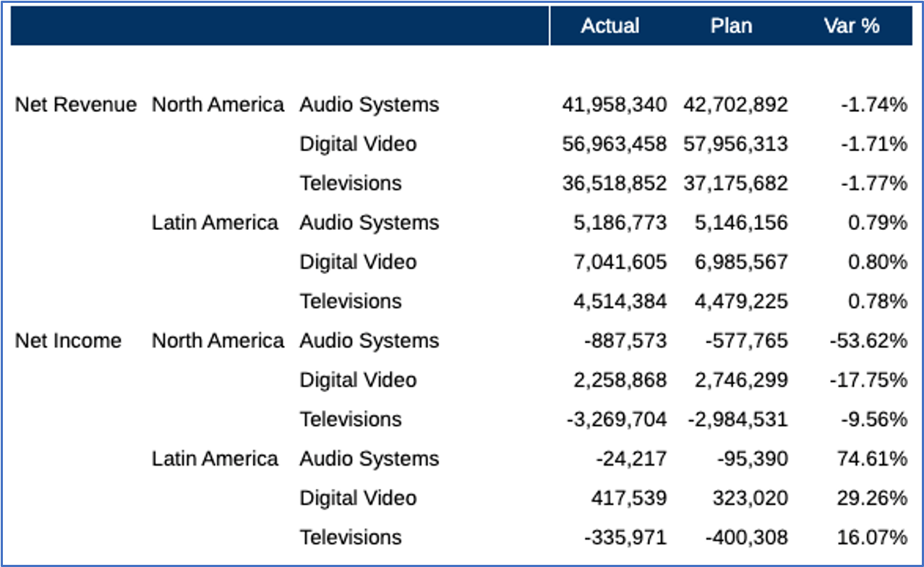Select the Var % column header
Screen dimensions: 924x567
851,26
